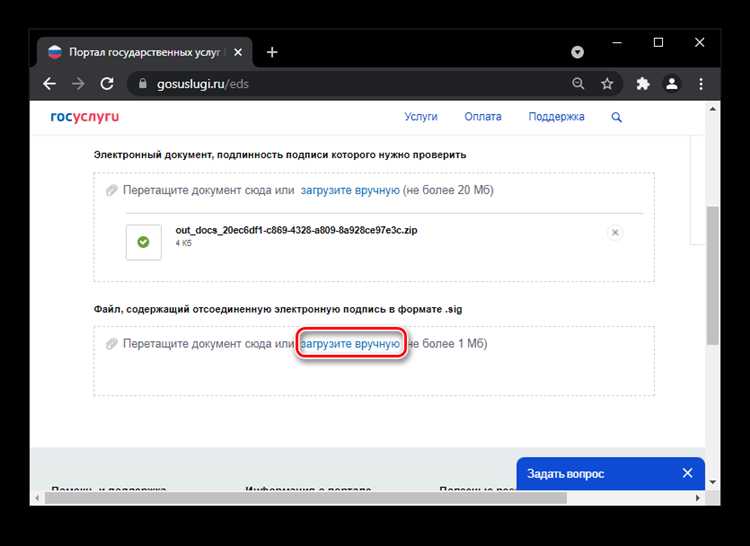750x546 pixels.
Task: Open the Услуги menu item
Action: click(x=420, y=117)
